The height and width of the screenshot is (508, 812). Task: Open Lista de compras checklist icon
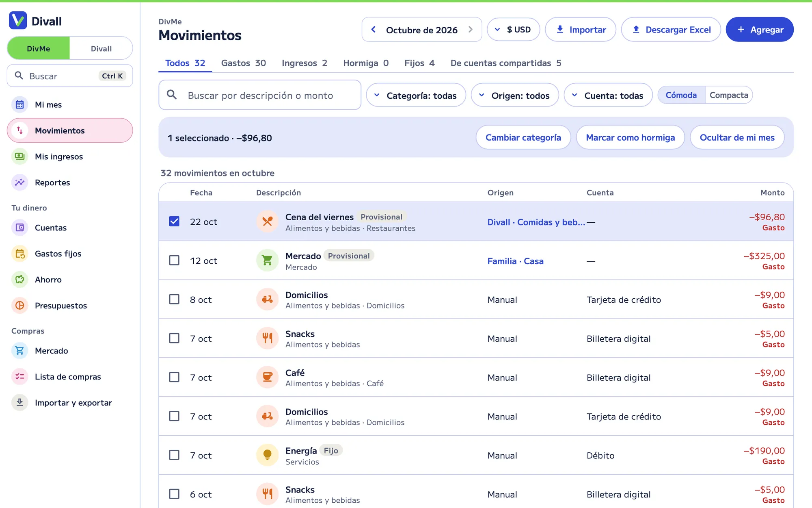(19, 377)
